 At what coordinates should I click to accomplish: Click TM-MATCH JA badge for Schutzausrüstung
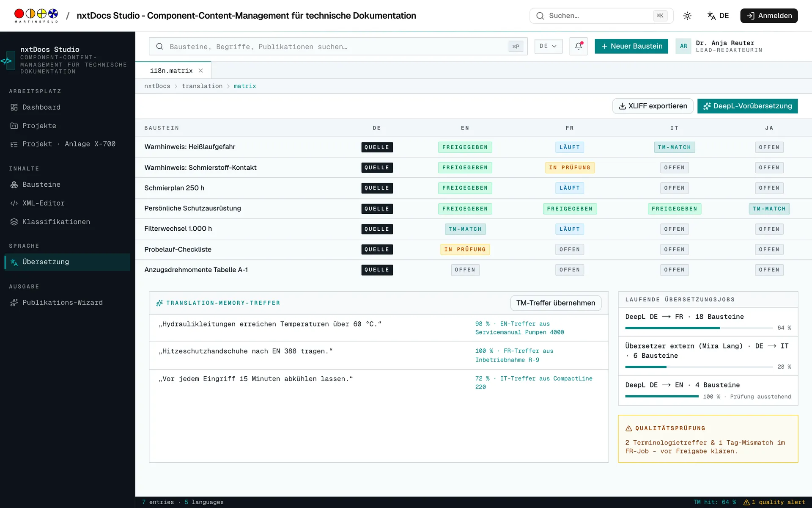(x=769, y=209)
